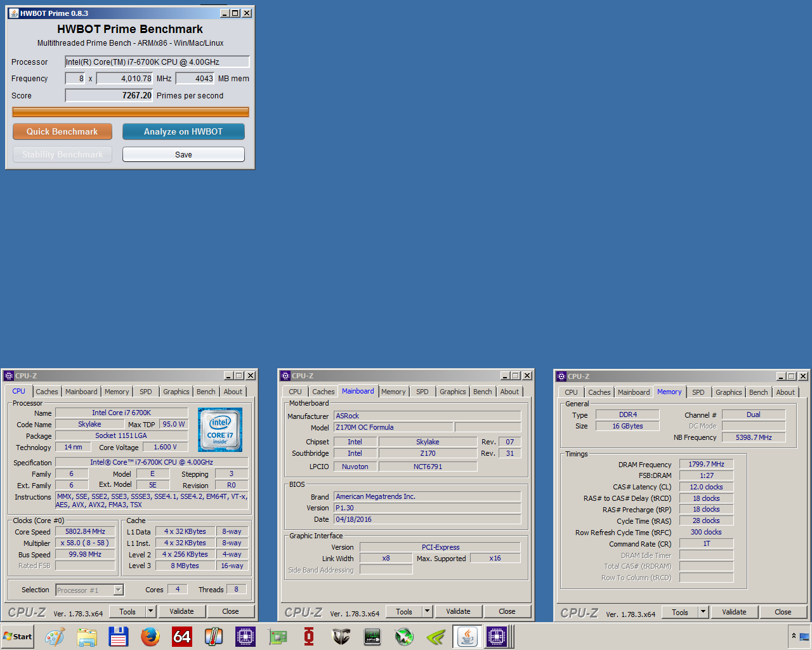Open Graphics tab in the Memory CPU-Z window
This screenshot has width=812, height=650.
click(x=728, y=392)
